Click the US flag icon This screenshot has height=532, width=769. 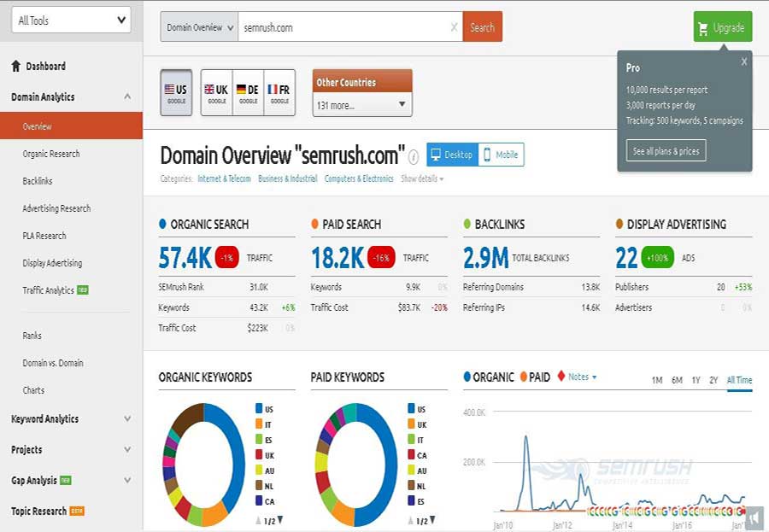(x=169, y=90)
